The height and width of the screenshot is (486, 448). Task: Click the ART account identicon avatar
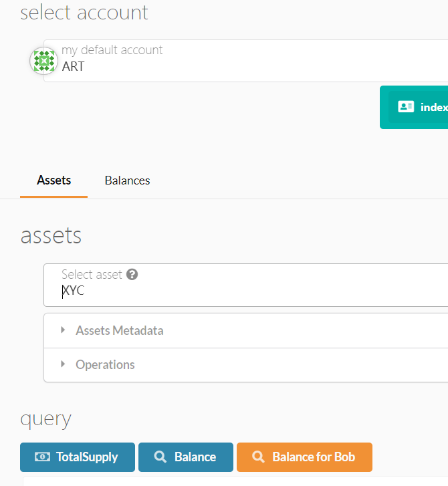pyautogui.click(x=43, y=61)
